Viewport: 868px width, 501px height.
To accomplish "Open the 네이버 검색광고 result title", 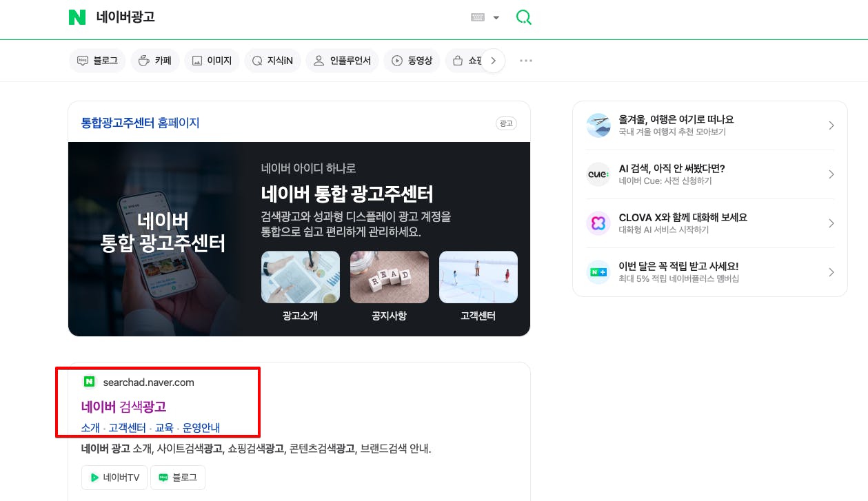I will [124, 407].
